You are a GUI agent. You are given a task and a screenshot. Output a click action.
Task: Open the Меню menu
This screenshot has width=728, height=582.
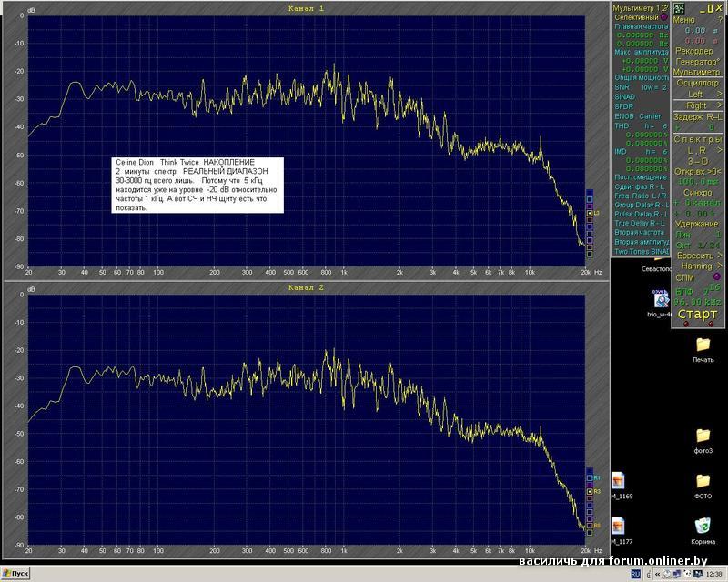point(684,19)
